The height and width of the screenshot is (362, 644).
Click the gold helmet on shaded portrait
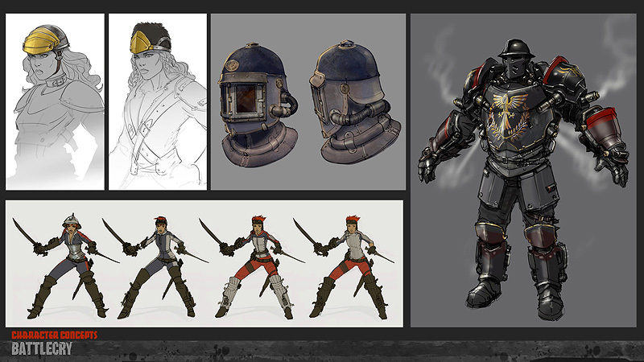44,37
